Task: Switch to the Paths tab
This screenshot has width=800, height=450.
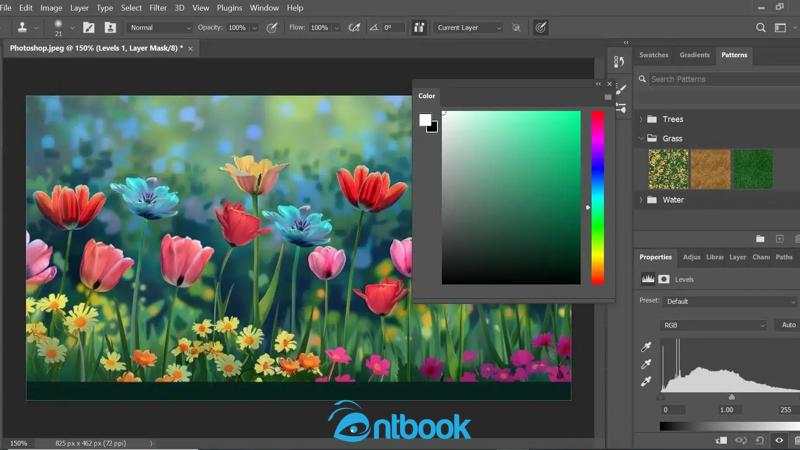Action: click(784, 257)
